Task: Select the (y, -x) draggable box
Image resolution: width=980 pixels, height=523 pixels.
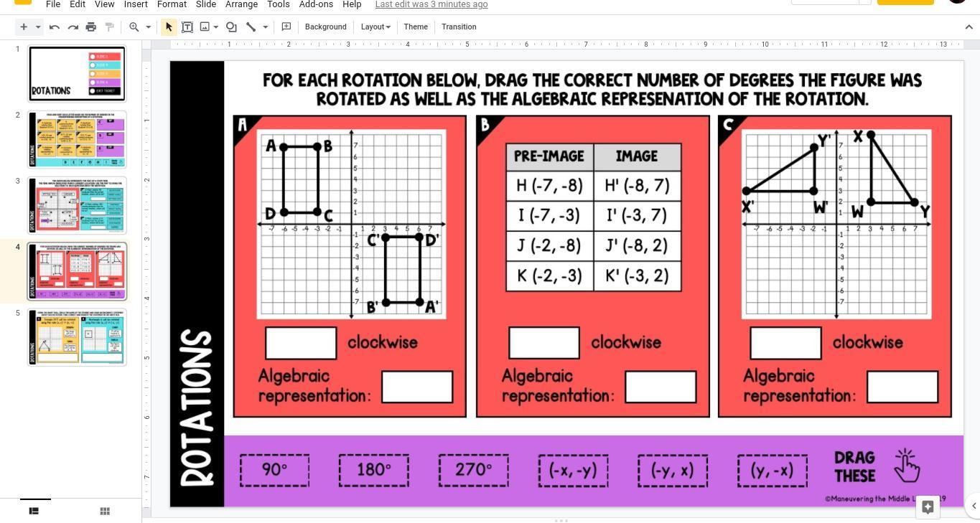Action: 772,470
